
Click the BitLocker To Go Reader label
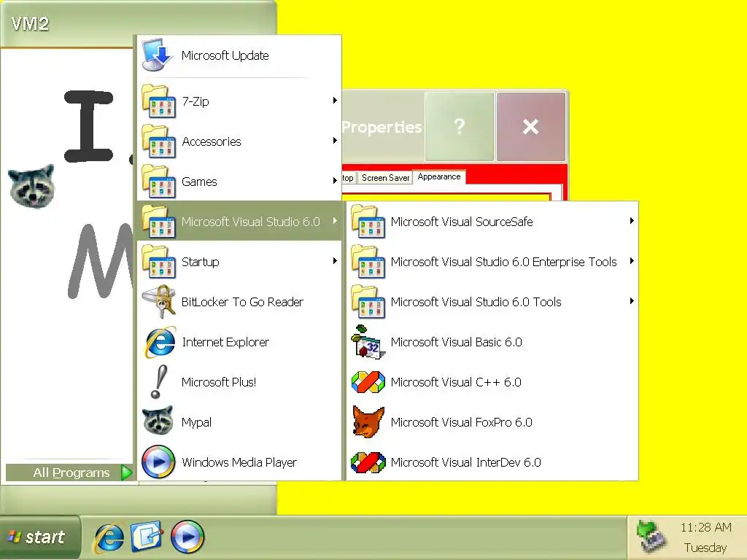242,302
